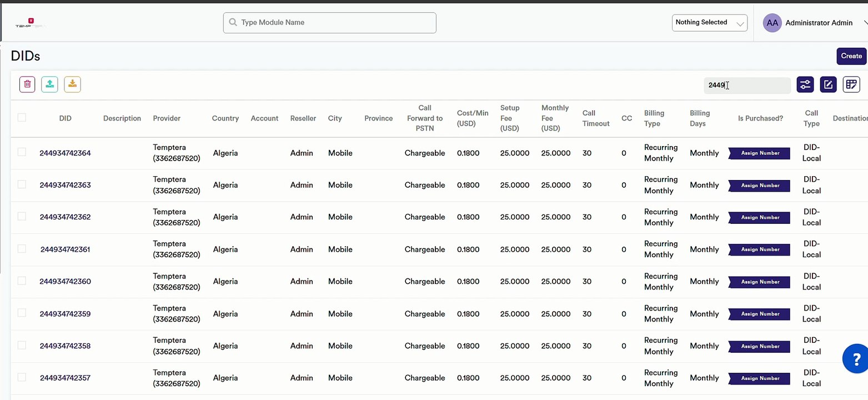
Task: Sort by the Provider column header
Action: point(167,118)
